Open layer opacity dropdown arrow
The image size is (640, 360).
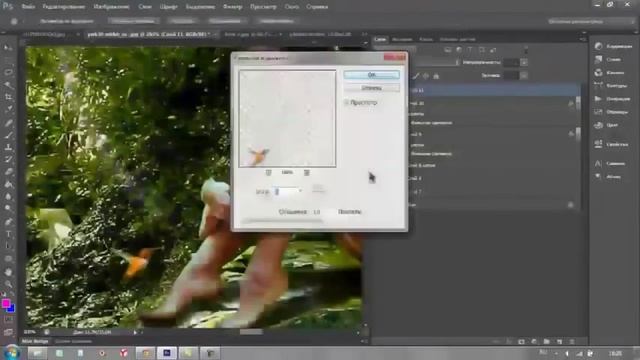(x=524, y=62)
